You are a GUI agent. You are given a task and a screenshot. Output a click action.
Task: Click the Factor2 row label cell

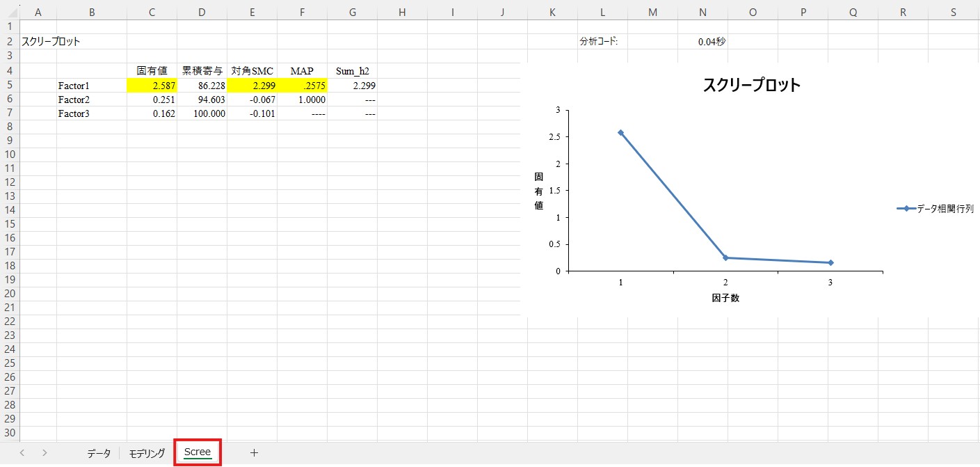pyautogui.click(x=91, y=100)
